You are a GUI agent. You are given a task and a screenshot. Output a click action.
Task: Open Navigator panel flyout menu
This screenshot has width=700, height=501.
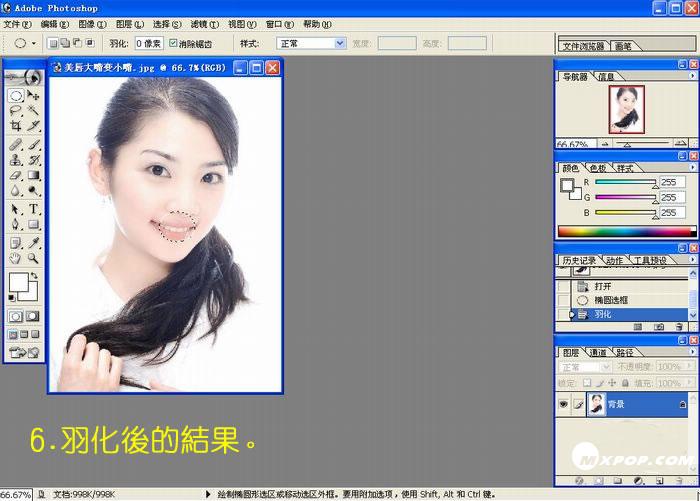[692, 76]
